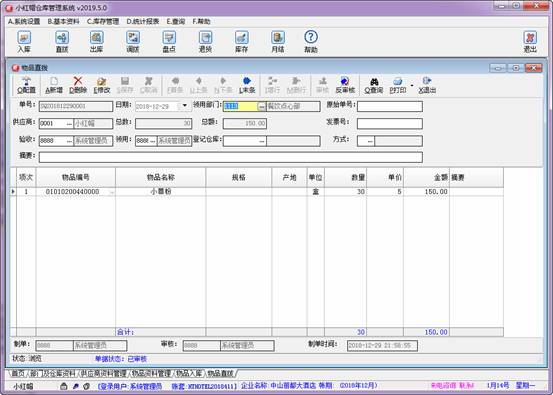Click the 反审核 un-approve tool
The height and width of the screenshot is (395, 553).
click(x=345, y=85)
